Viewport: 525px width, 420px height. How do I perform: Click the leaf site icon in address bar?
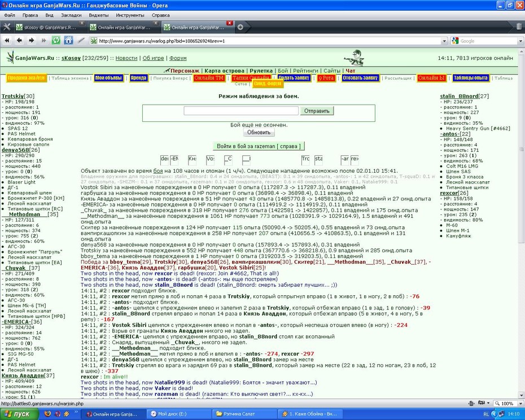[94, 41]
